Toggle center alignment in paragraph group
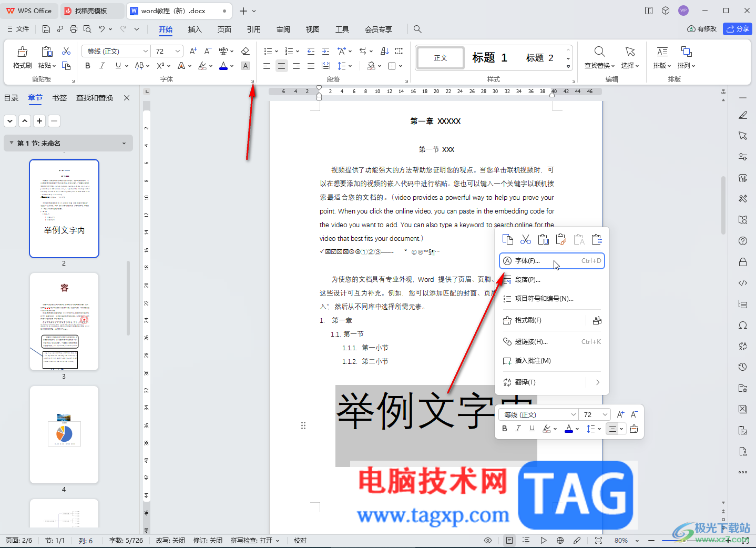The image size is (756, 548). click(282, 66)
